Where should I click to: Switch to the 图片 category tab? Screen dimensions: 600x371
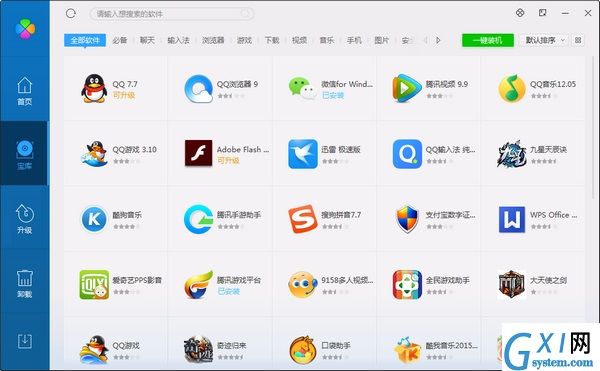[382, 40]
